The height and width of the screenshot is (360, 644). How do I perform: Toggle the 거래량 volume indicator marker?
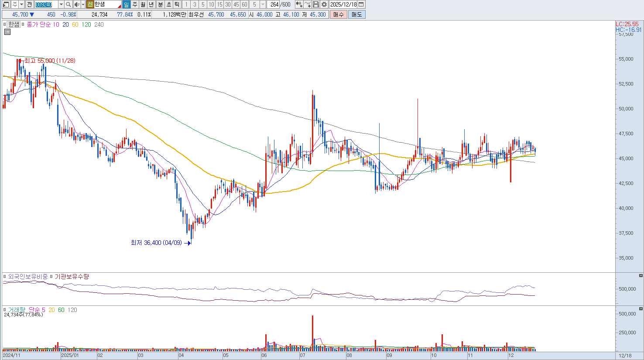pyautogui.click(x=5, y=310)
